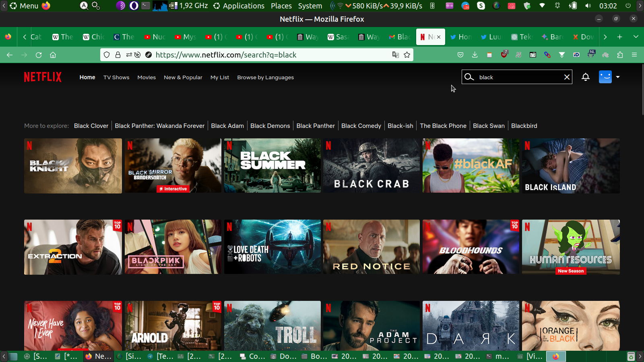
Task: Open the Firefox hamburger application menu
Action: point(634,55)
